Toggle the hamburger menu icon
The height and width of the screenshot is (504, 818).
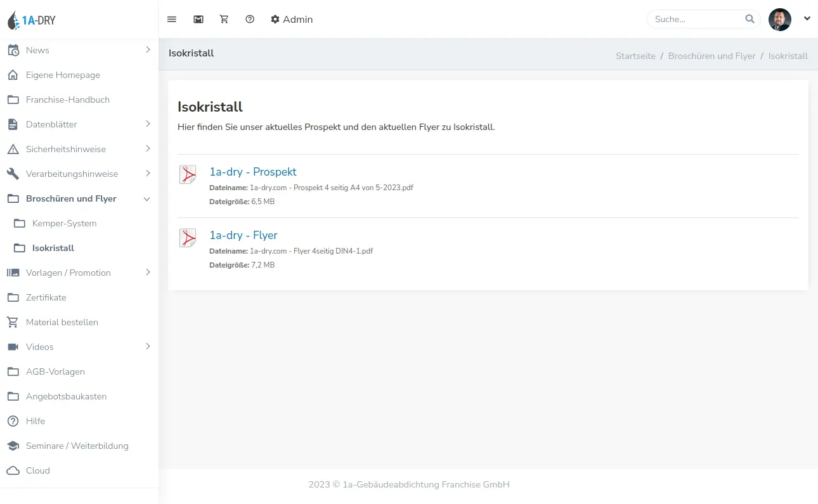[171, 19]
